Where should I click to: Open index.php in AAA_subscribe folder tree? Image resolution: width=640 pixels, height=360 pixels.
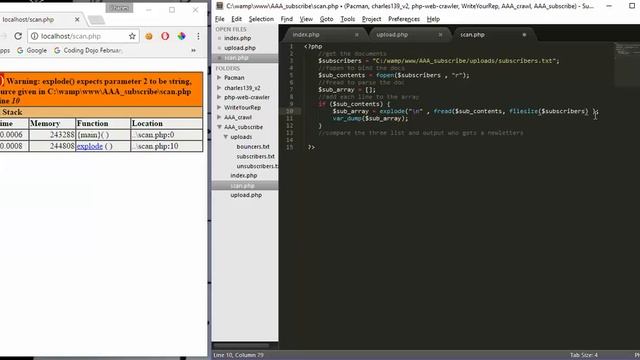coord(244,176)
